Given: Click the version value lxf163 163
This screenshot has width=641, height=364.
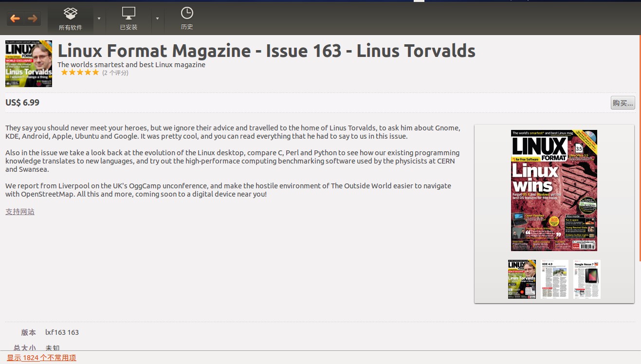Looking at the screenshot, I should (62, 332).
